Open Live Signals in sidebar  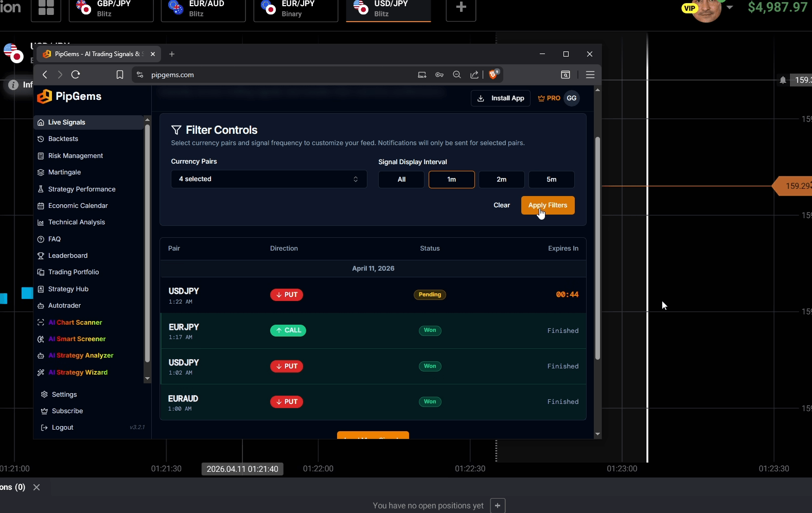tap(89, 122)
